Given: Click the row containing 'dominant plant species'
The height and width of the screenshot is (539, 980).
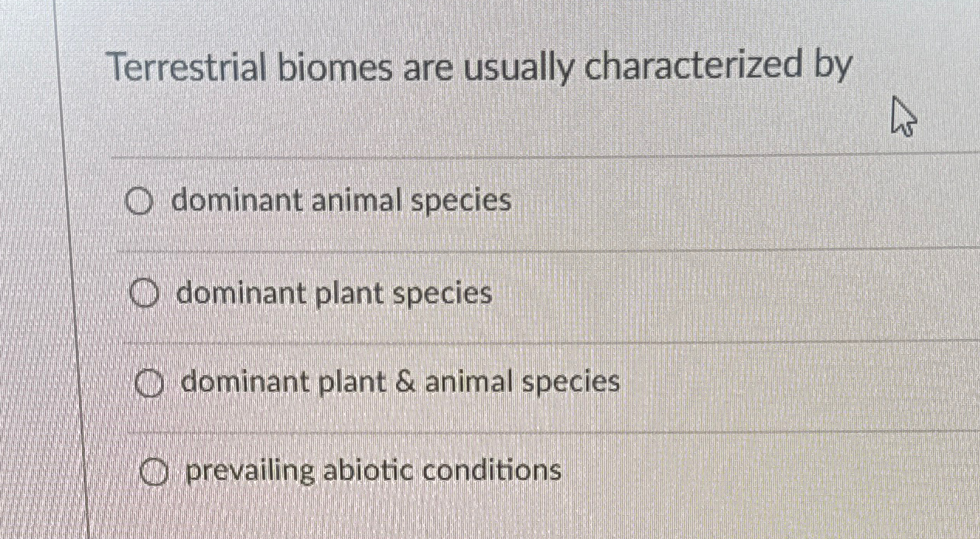Looking at the screenshot, I should pyautogui.click(x=464, y=295).
